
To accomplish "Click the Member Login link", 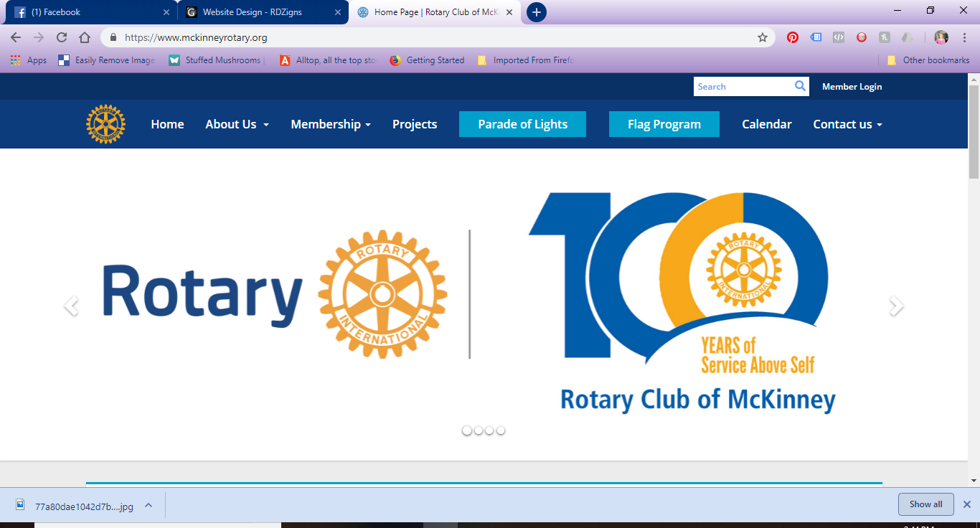I will (x=852, y=86).
